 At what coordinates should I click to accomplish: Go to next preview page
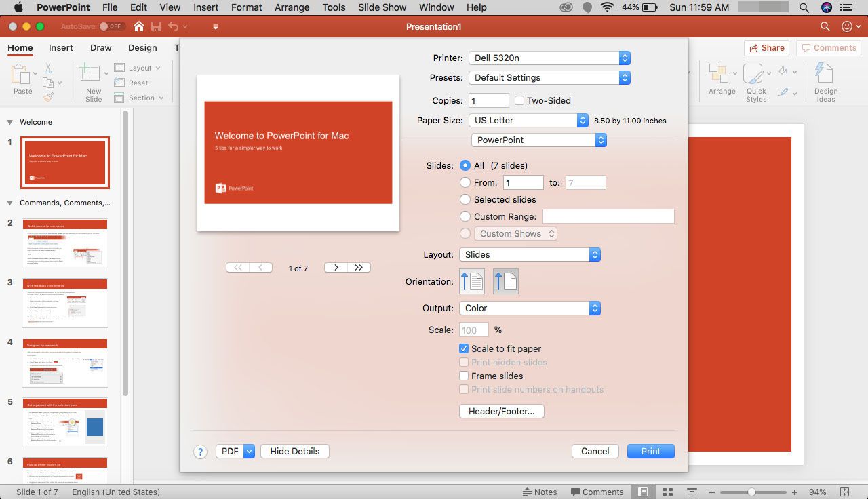pyautogui.click(x=336, y=268)
